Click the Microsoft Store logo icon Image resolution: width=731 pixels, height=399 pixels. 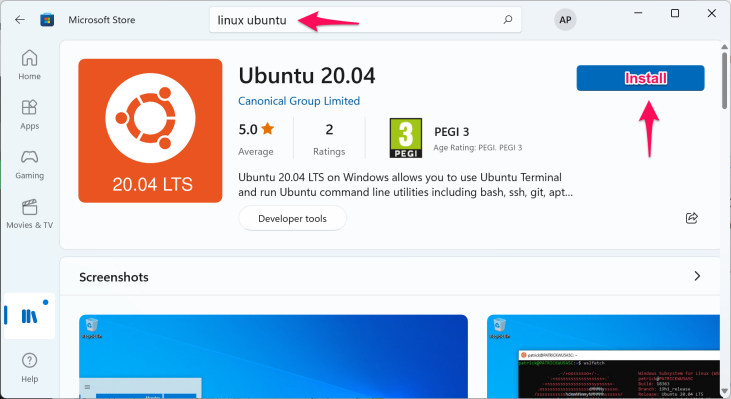pyautogui.click(x=47, y=20)
